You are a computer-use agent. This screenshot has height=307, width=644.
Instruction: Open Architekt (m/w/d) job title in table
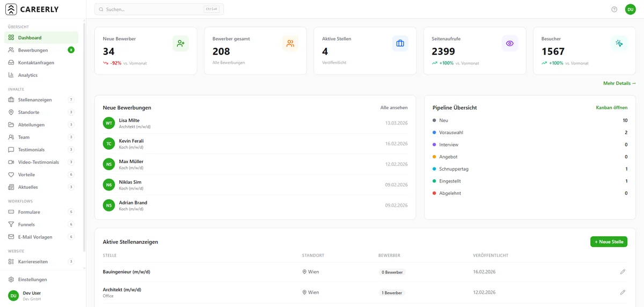click(122, 290)
